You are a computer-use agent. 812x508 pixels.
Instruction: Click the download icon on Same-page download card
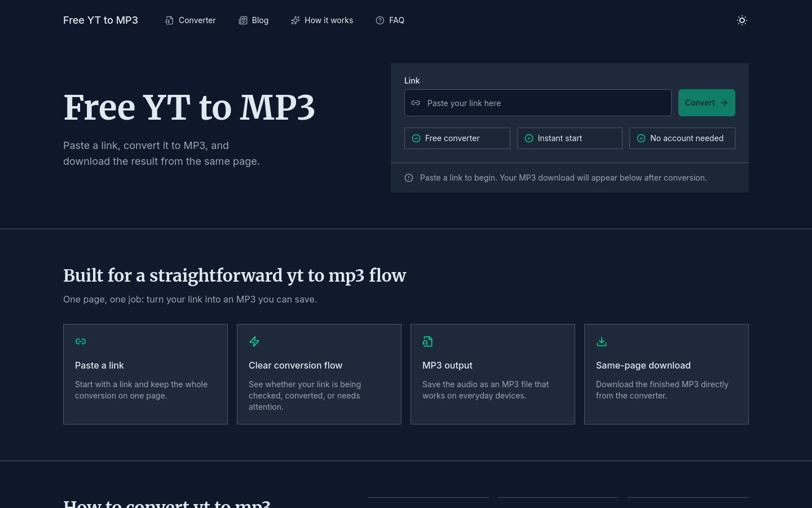pyautogui.click(x=602, y=341)
